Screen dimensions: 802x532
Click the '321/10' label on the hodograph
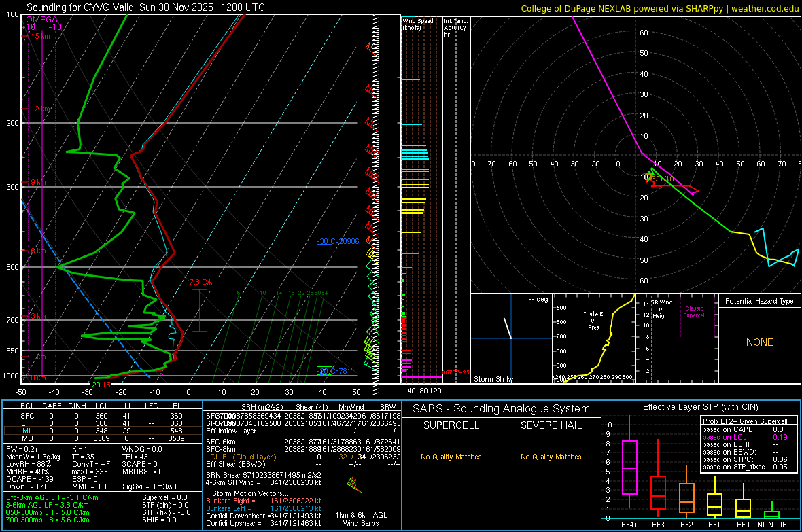[663, 179]
